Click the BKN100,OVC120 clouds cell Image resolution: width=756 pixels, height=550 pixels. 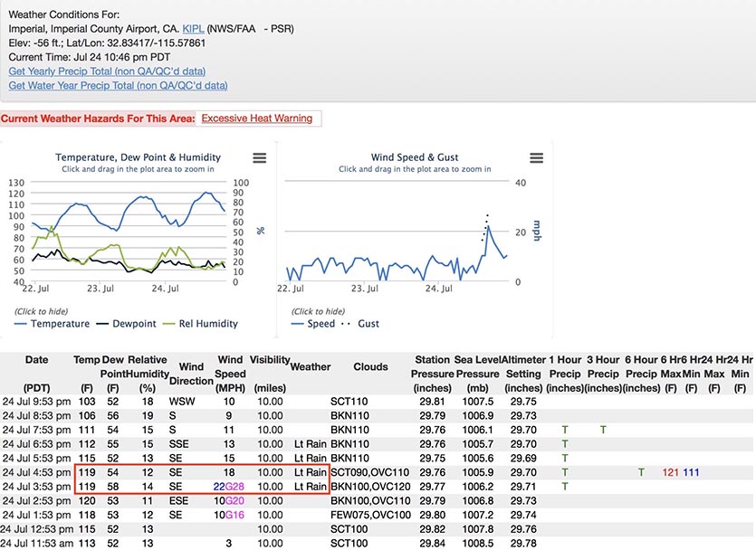pyautogui.click(x=370, y=487)
